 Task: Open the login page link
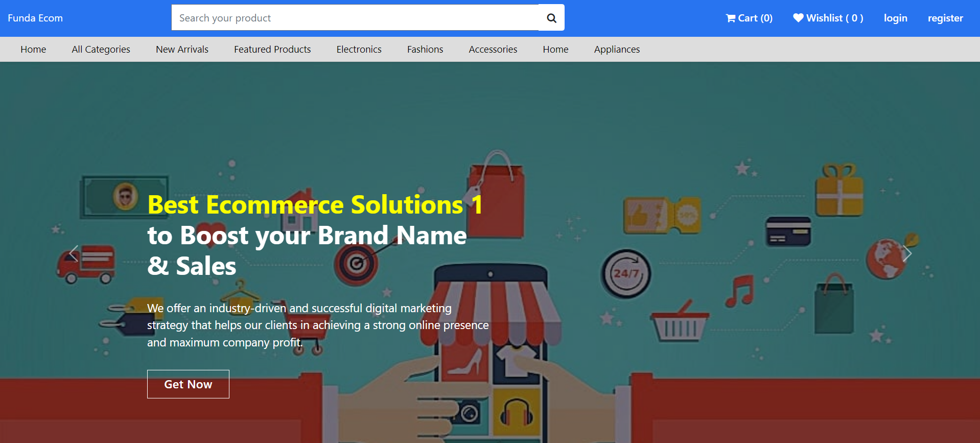(x=895, y=18)
